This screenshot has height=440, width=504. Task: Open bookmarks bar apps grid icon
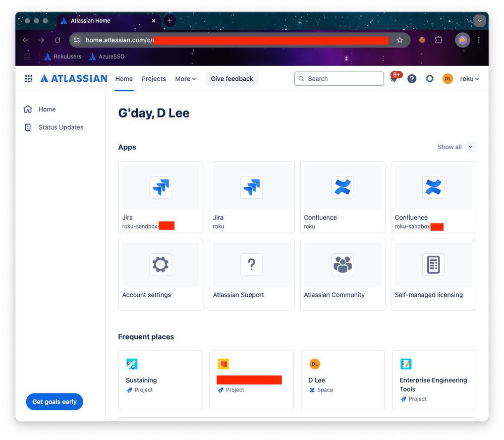(x=27, y=57)
